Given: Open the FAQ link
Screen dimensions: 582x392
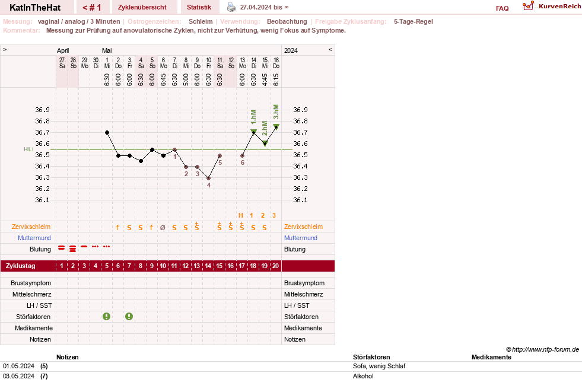Looking at the screenshot, I should pyautogui.click(x=502, y=8).
